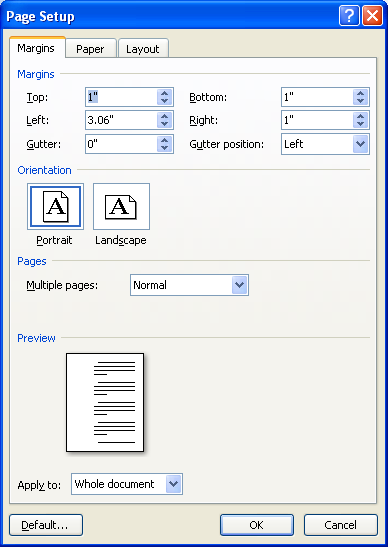Click the Help question mark button
Image resolution: width=388 pixels, height=547 pixels.
[349, 16]
